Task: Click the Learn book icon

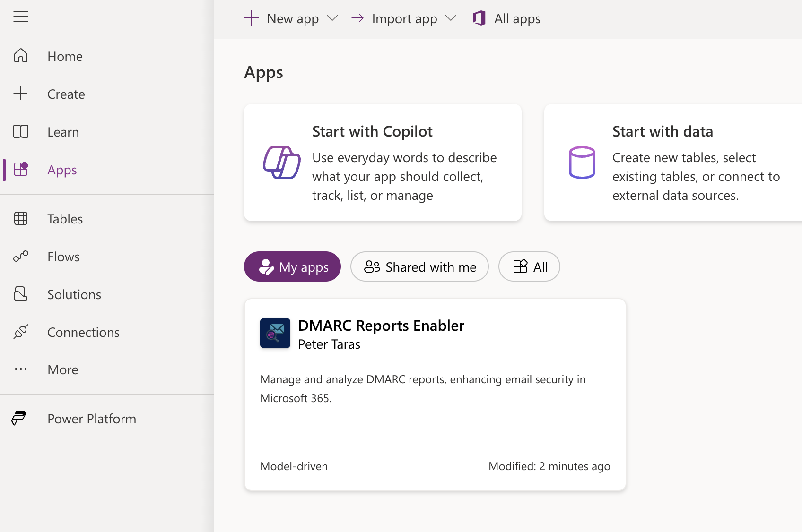Action: click(x=21, y=131)
